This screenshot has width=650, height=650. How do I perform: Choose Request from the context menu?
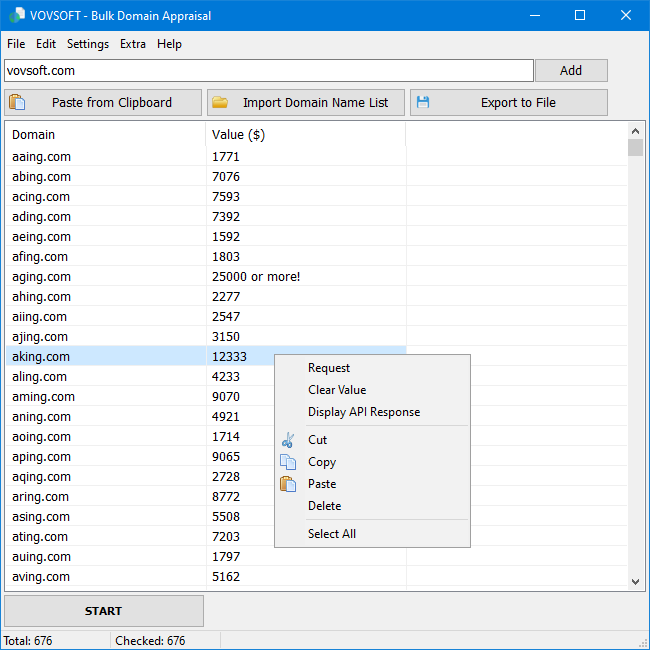329,368
